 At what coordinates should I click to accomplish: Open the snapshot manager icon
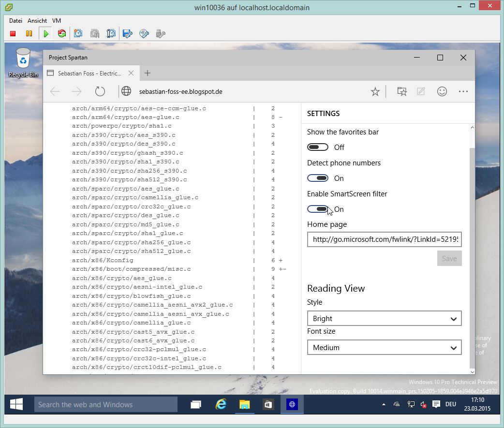[x=111, y=33]
